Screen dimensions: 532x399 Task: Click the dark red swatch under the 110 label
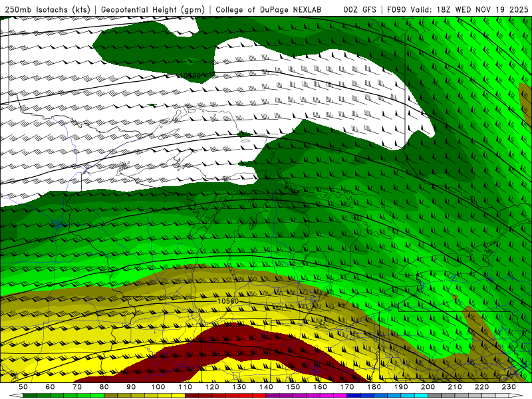192,396
